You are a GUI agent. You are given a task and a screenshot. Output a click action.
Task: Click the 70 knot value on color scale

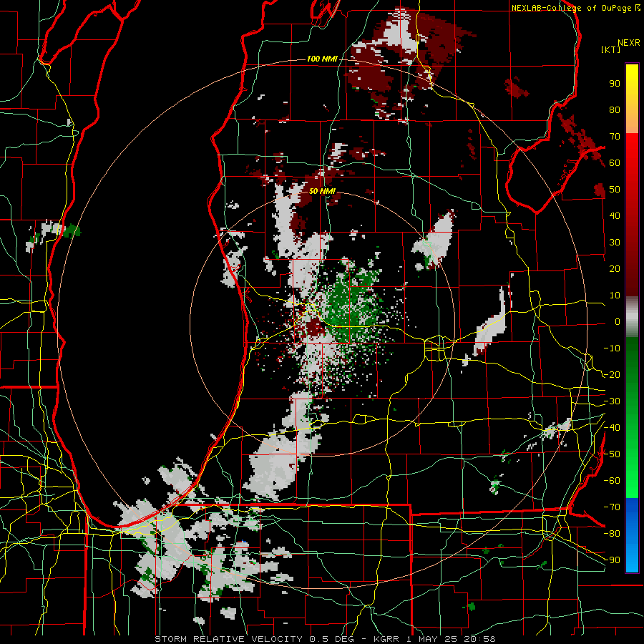(x=615, y=137)
